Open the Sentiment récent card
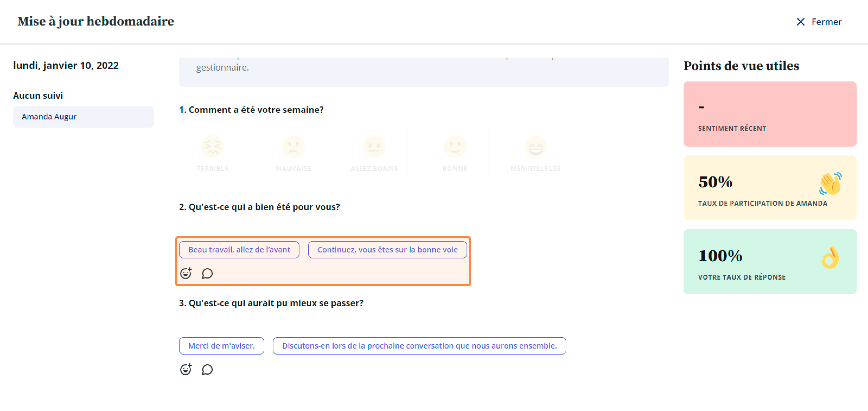 (770, 114)
